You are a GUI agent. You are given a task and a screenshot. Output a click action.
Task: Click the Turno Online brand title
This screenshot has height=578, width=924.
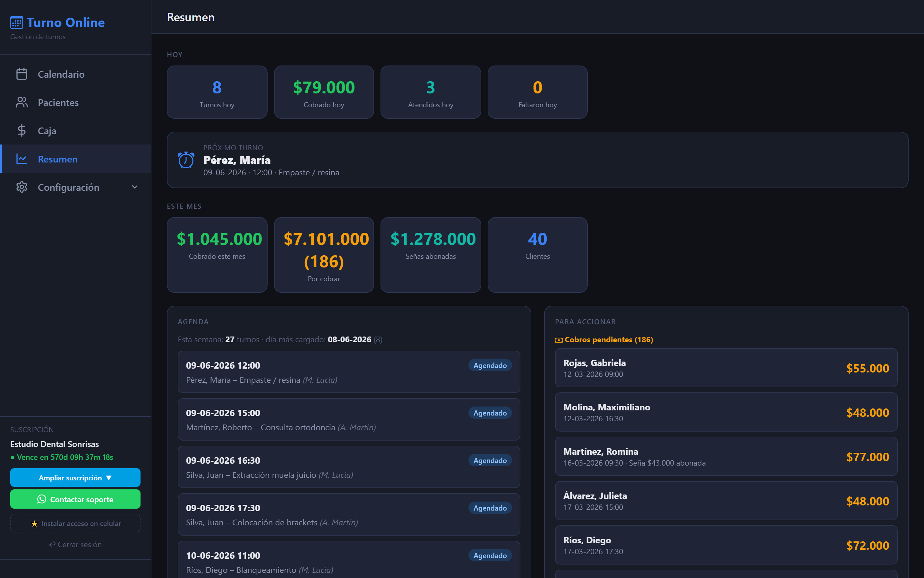[66, 22]
